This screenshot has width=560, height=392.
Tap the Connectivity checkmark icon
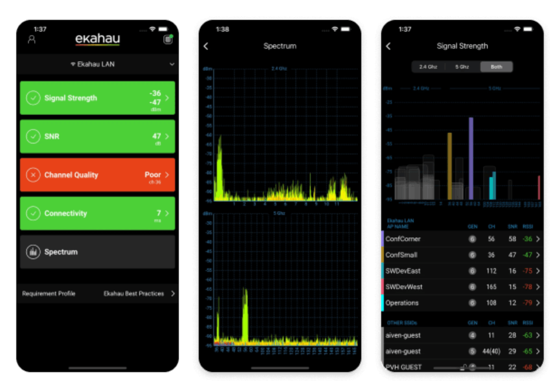[33, 213]
